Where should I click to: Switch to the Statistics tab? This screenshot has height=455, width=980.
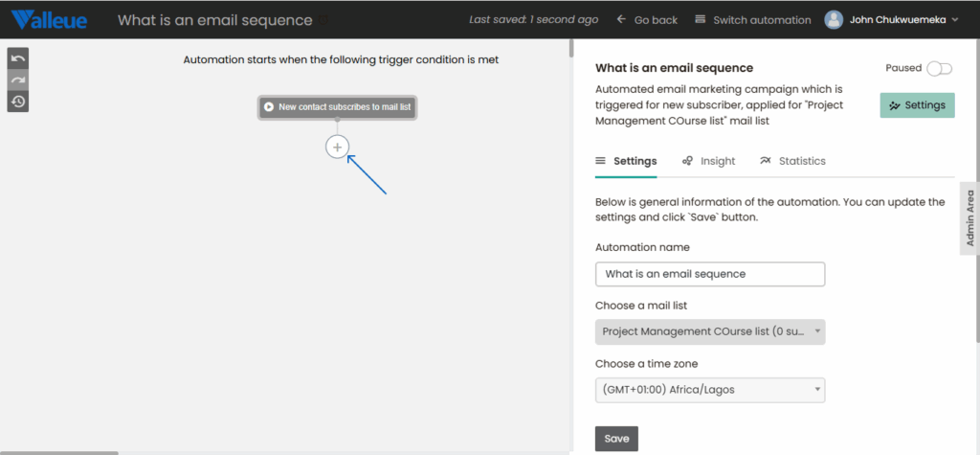pyautogui.click(x=792, y=161)
